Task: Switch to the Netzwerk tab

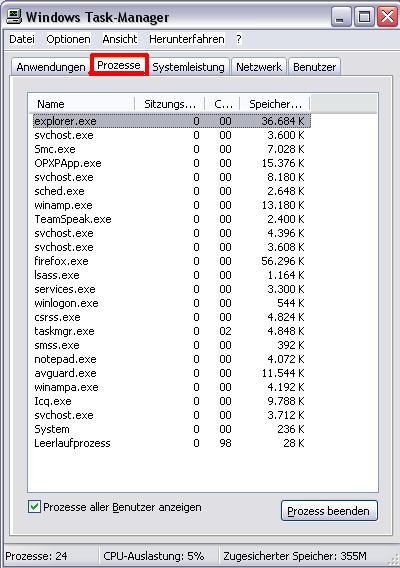Action: [259, 67]
